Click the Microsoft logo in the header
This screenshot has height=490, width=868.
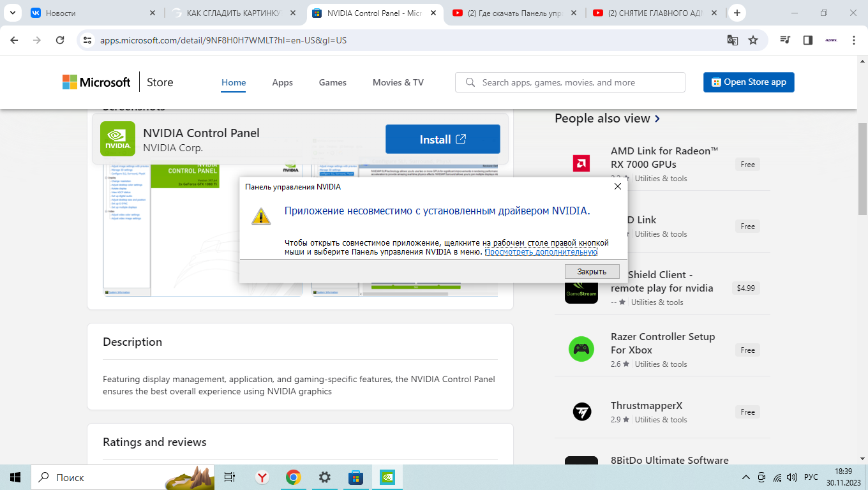point(96,82)
